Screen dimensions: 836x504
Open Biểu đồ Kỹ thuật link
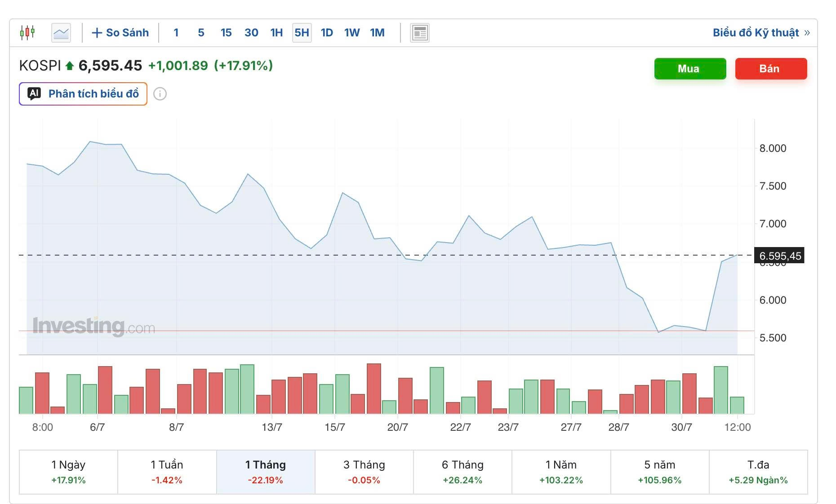(x=761, y=33)
